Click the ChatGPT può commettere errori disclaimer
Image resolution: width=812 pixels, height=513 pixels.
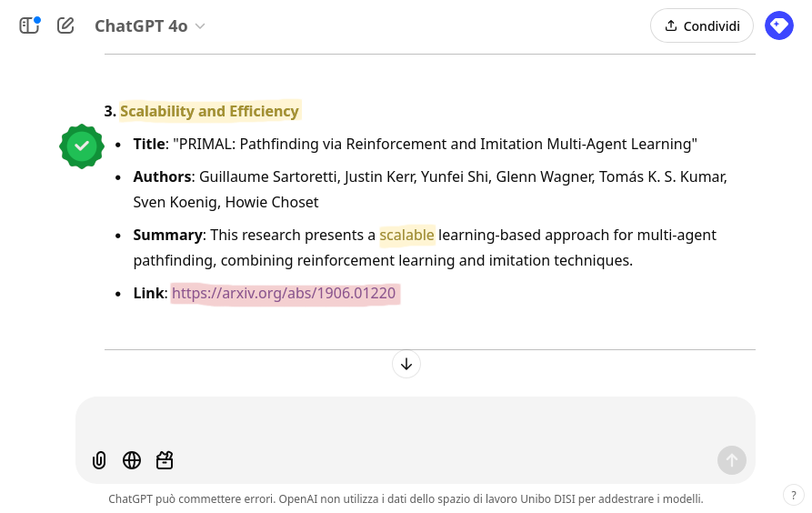406,499
